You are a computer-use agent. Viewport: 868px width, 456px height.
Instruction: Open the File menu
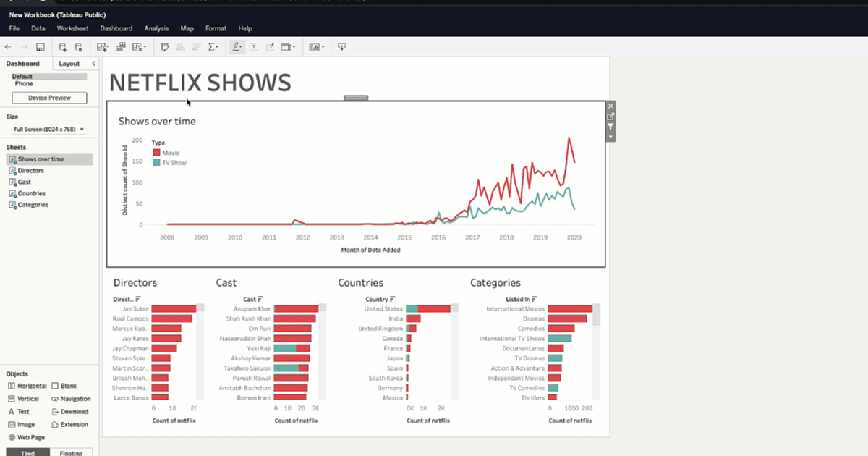click(14, 28)
